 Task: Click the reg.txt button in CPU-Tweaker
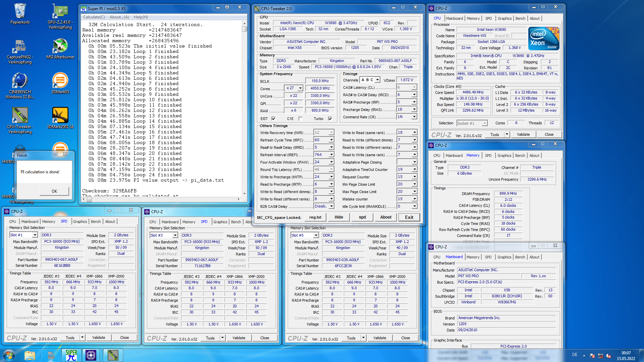pyautogui.click(x=315, y=217)
